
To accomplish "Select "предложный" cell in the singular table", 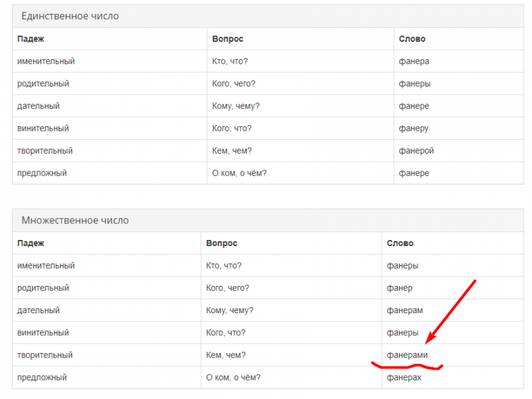I will [x=42, y=173].
